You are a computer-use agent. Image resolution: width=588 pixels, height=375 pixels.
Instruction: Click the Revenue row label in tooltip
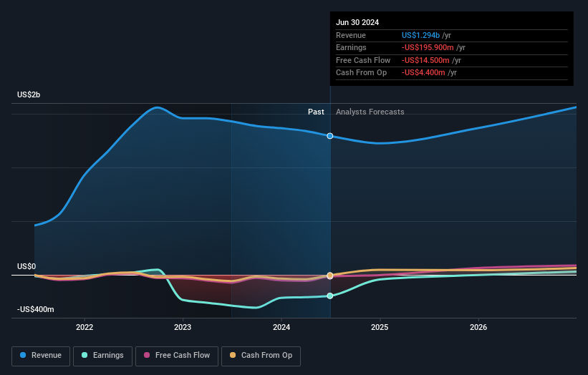tap(351, 35)
